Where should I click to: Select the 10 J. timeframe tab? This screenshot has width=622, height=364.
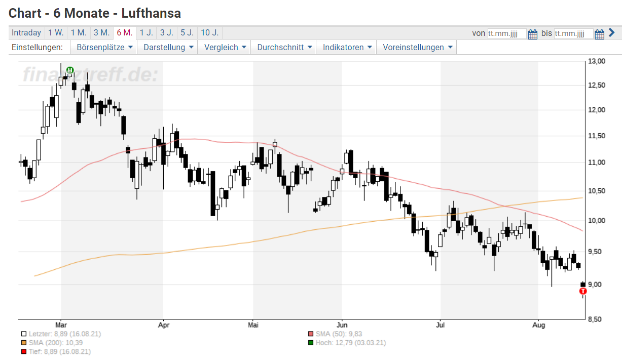(209, 33)
